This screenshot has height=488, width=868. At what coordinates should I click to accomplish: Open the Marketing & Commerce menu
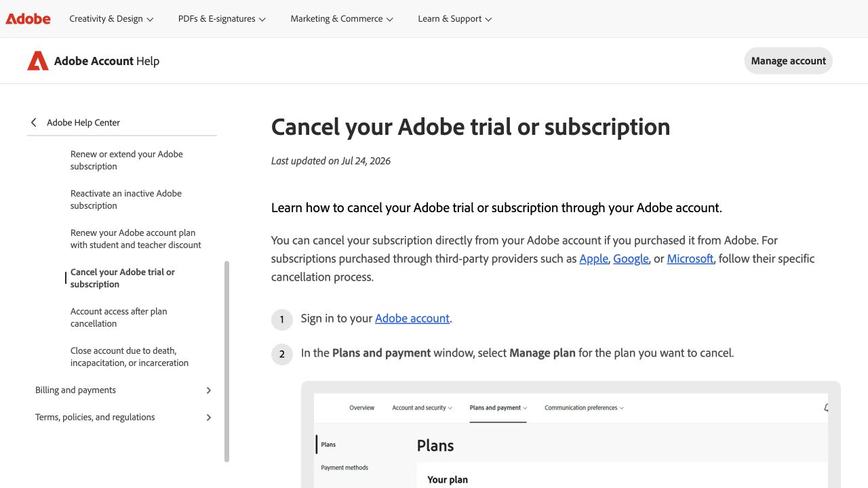point(342,19)
